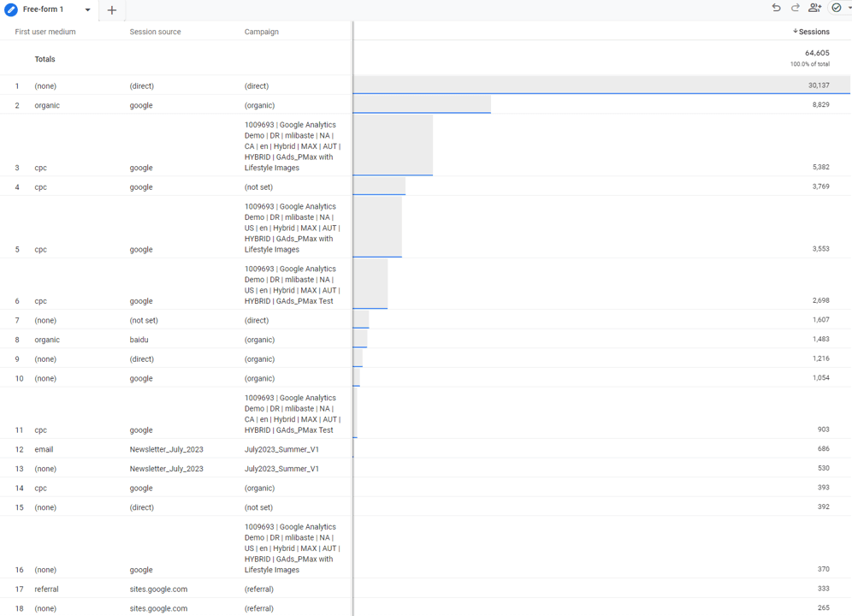Image resolution: width=852 pixels, height=616 pixels.
Task: Click the redo arrow icon
Action: click(x=795, y=8)
